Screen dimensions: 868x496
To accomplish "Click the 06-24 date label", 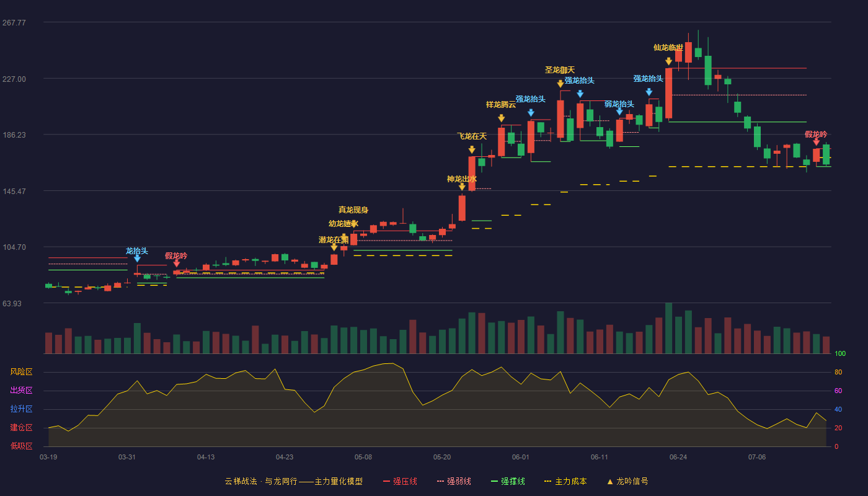I will tap(678, 457).
